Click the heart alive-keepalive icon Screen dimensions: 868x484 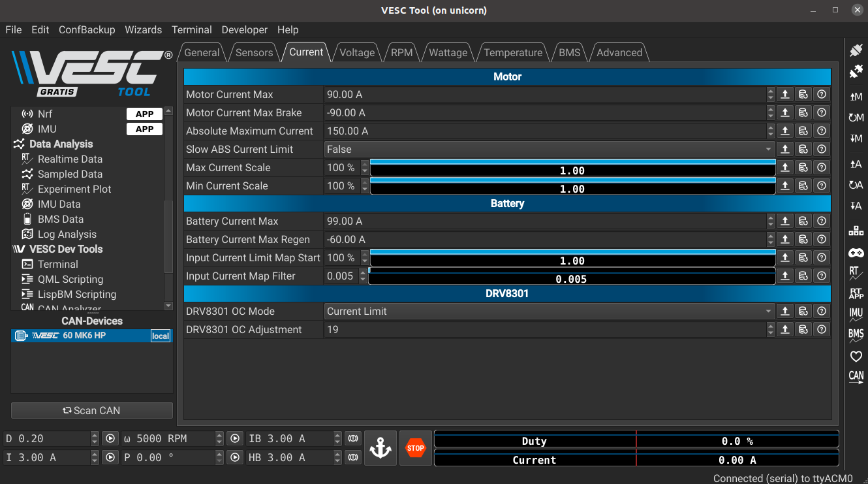click(x=856, y=357)
